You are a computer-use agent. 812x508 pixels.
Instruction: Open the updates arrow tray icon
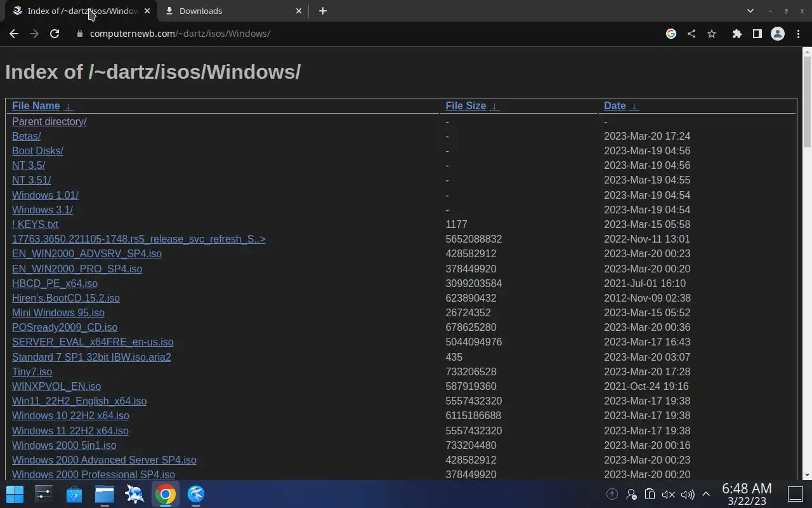tap(612, 494)
